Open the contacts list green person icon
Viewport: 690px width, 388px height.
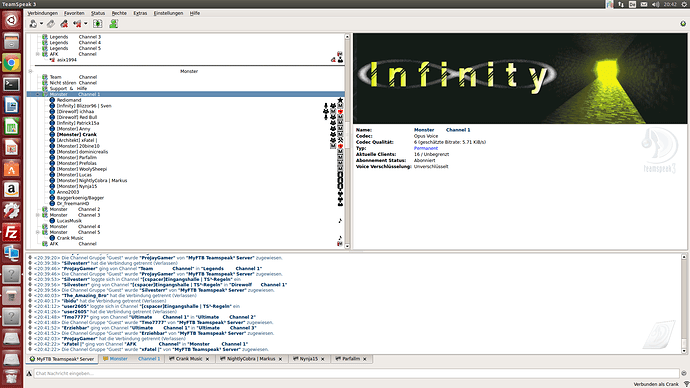click(x=114, y=24)
